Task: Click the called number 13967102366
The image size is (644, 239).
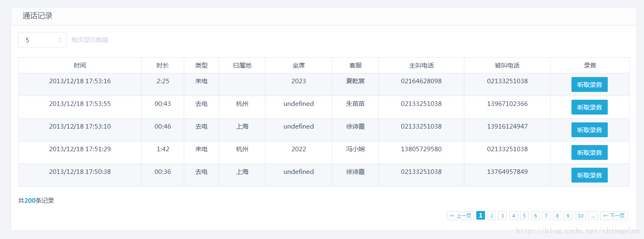Action: [507, 104]
